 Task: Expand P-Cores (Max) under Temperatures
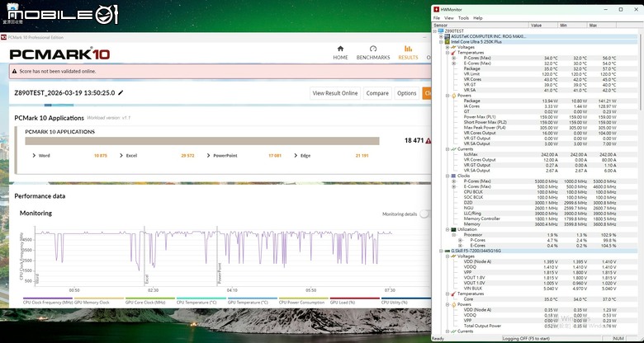tap(454, 58)
